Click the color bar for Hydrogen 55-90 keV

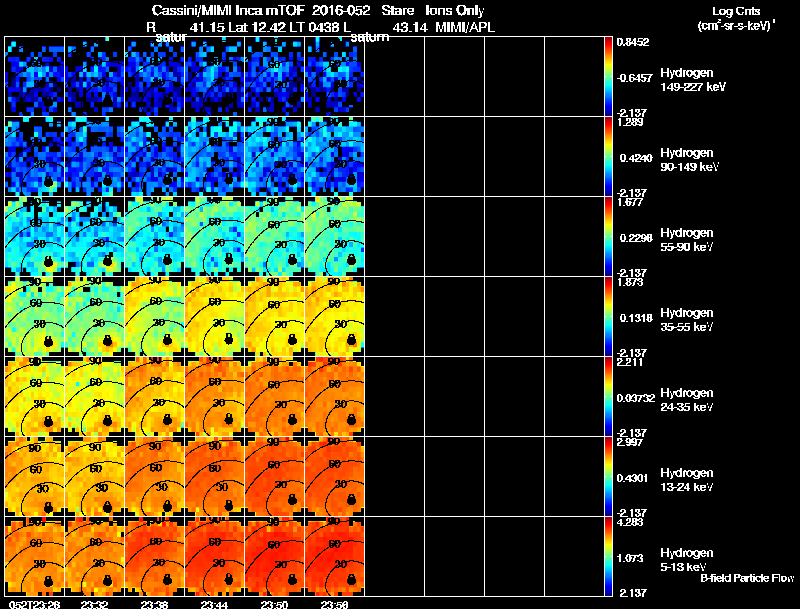click(608, 237)
